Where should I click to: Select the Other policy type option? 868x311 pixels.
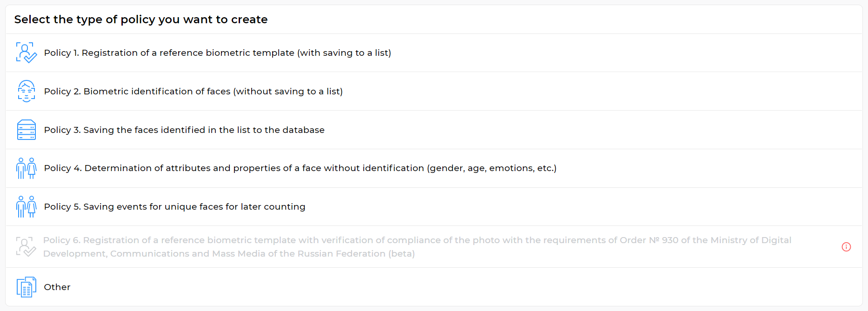(x=57, y=287)
